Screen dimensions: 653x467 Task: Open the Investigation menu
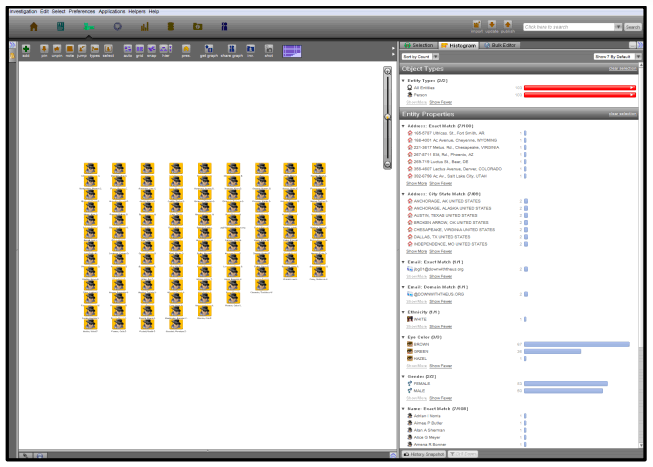coord(24,11)
